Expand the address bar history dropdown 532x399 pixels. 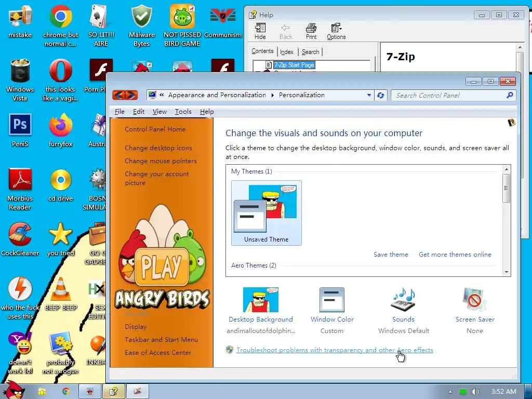pos(369,96)
